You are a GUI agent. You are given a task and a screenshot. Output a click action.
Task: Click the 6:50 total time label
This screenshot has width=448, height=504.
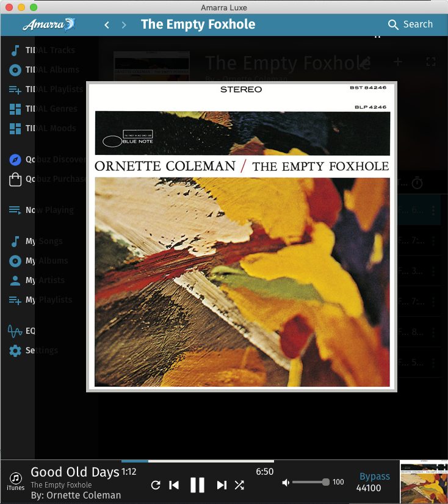click(265, 472)
